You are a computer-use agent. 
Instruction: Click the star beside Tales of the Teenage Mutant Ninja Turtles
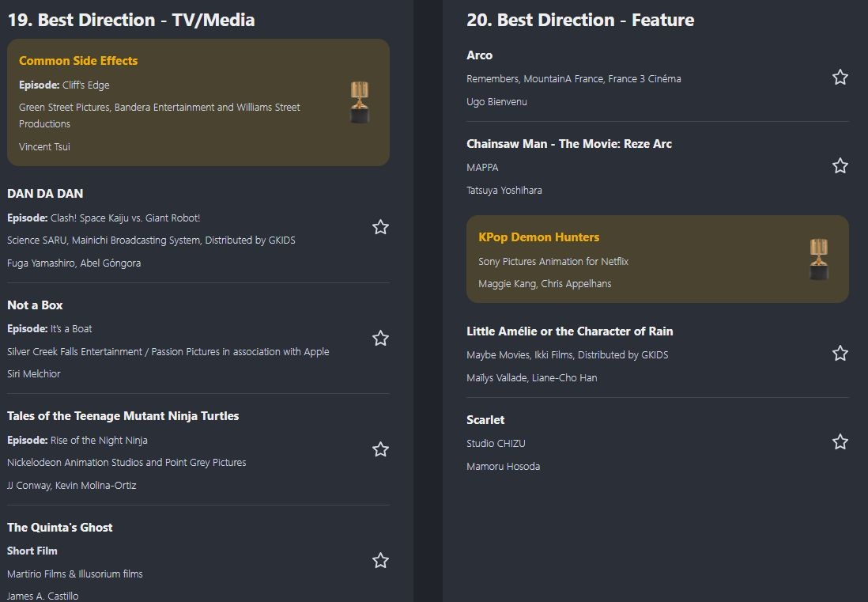click(x=380, y=450)
